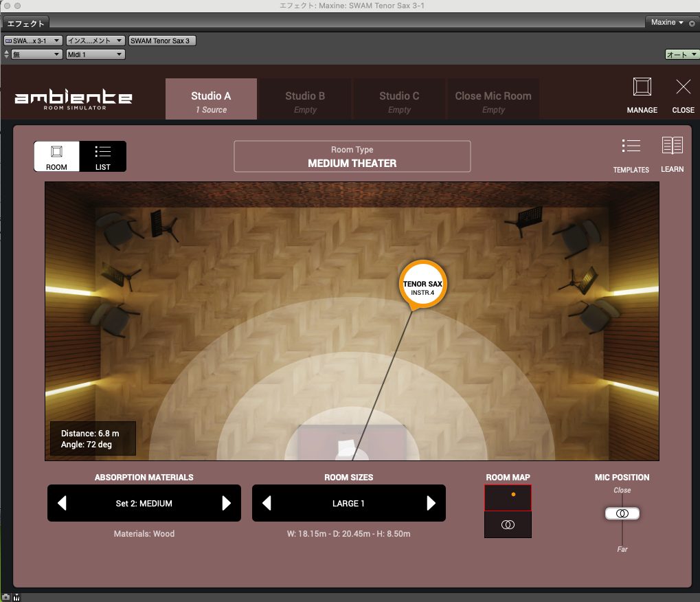Open the SWA...x 3-1 track dropdown
Image resolution: width=700 pixels, height=602 pixels.
click(33, 41)
